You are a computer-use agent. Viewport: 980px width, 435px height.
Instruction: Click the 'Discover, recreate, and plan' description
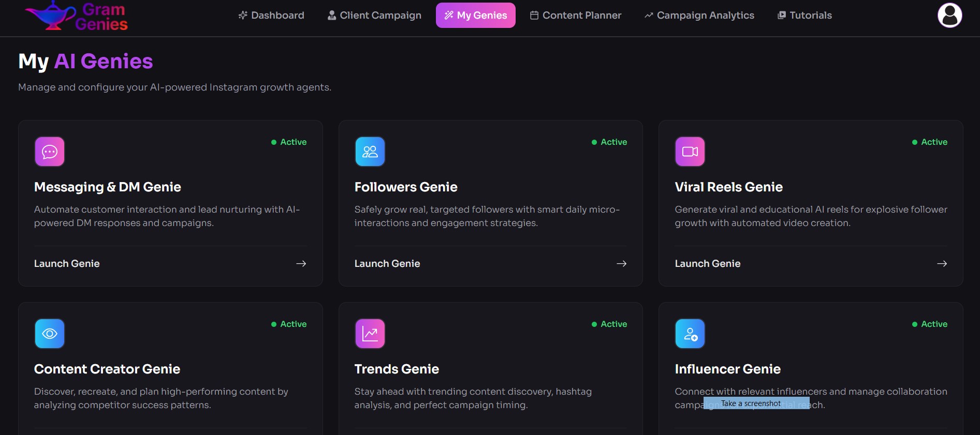(x=161, y=398)
